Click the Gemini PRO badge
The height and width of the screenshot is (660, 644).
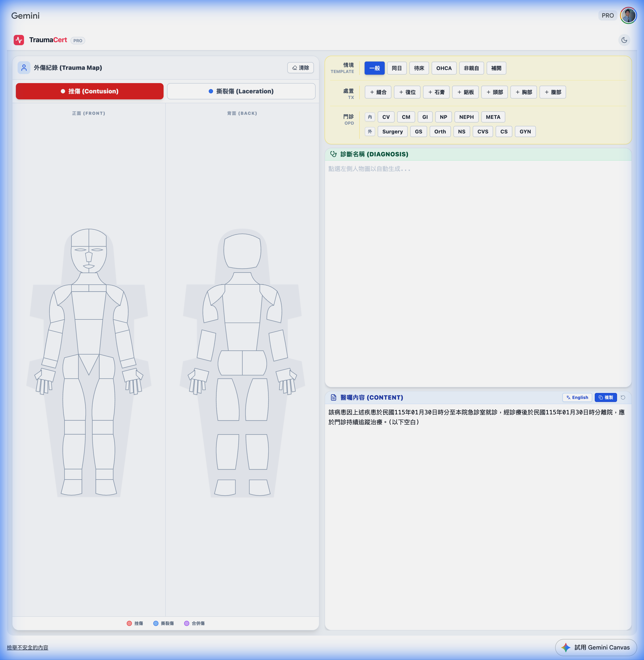tap(607, 16)
